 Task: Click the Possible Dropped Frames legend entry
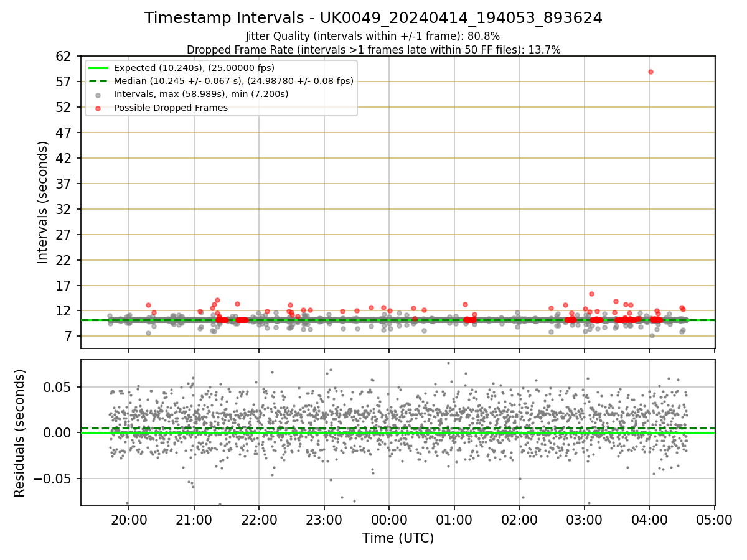pyautogui.click(x=171, y=108)
